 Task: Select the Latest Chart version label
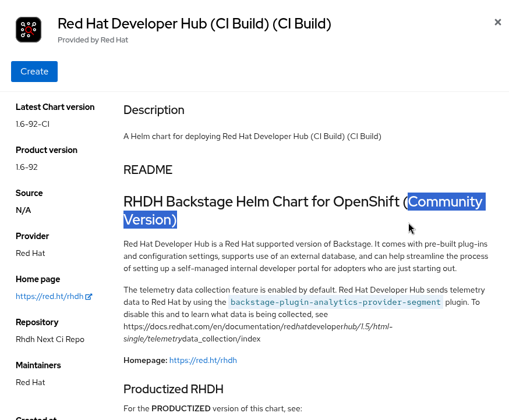(55, 107)
